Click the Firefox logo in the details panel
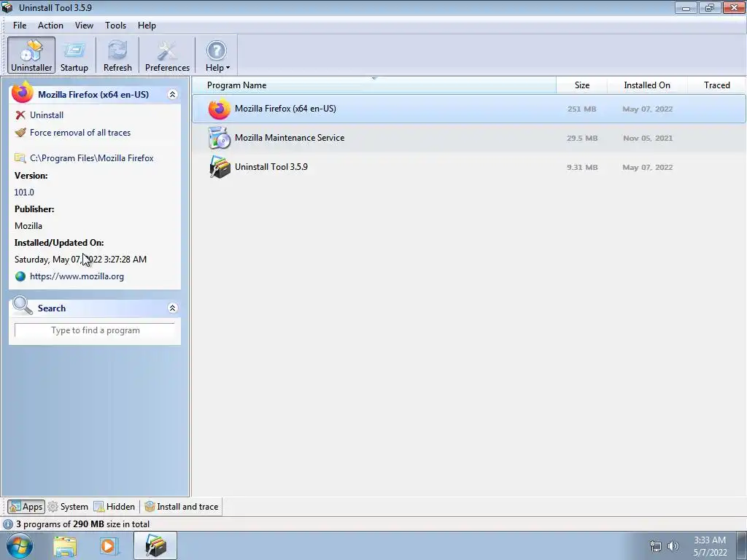The height and width of the screenshot is (560, 747). tap(23, 93)
